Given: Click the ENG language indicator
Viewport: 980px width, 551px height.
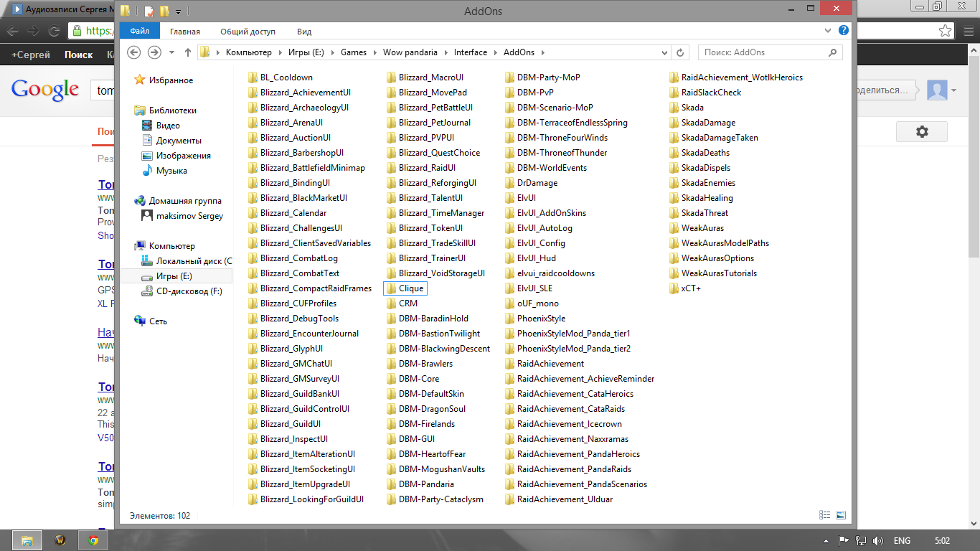Looking at the screenshot, I should pos(903,541).
